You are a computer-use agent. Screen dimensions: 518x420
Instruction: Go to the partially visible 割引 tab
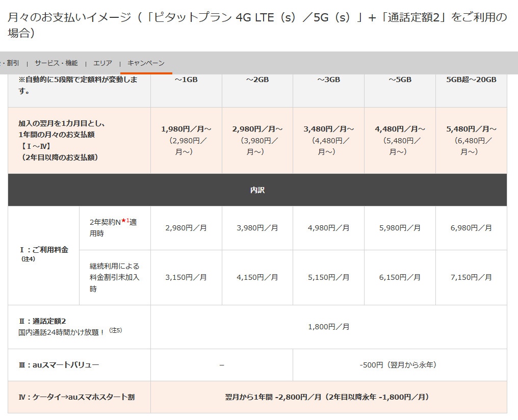tap(11, 63)
